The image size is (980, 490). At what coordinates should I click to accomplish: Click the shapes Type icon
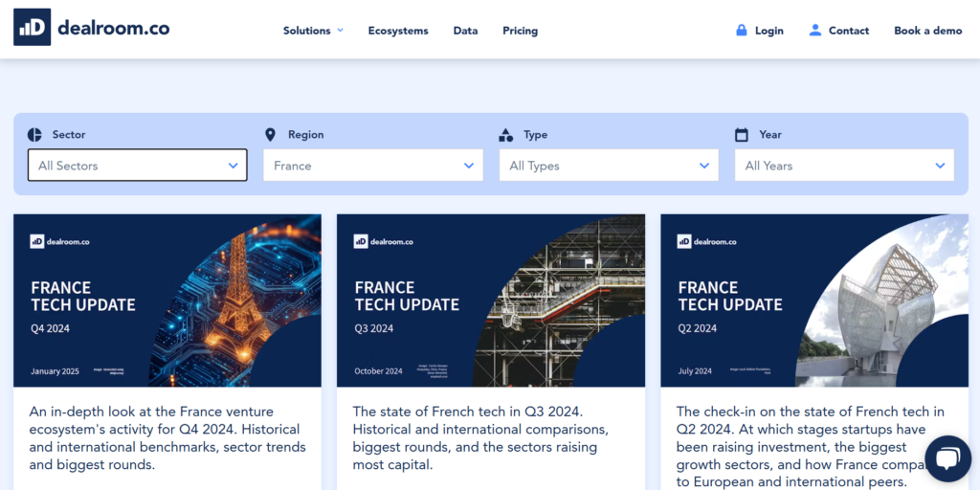click(505, 134)
